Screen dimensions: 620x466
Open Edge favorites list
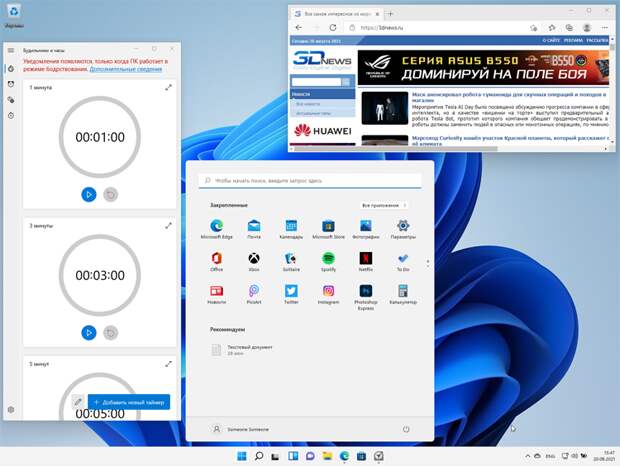552,28
